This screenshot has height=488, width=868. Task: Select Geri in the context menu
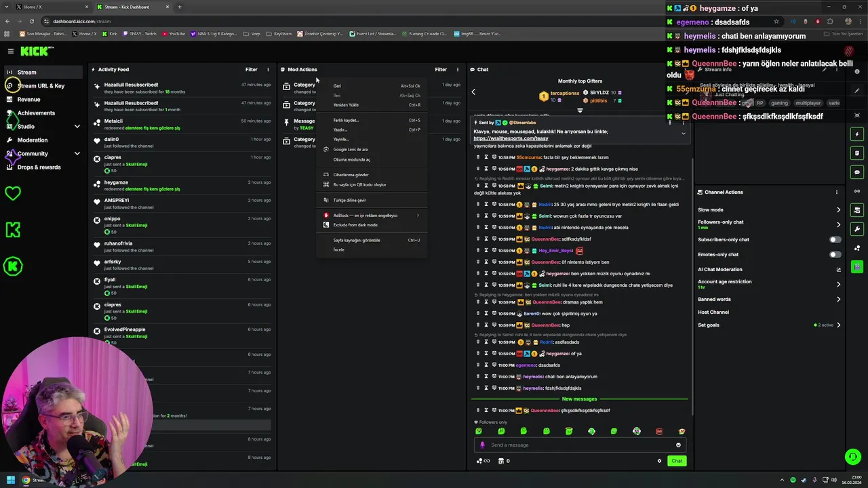pos(372,86)
